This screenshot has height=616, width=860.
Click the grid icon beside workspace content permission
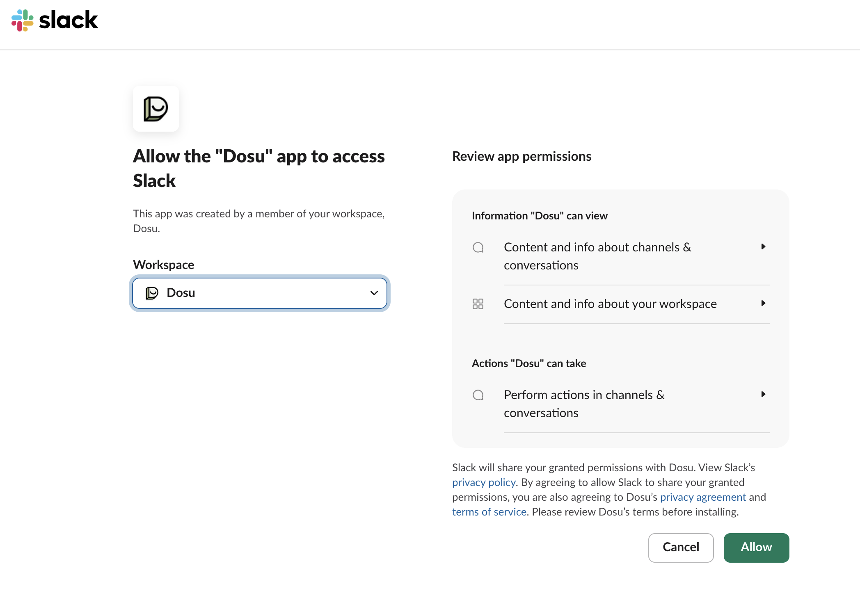[478, 304]
